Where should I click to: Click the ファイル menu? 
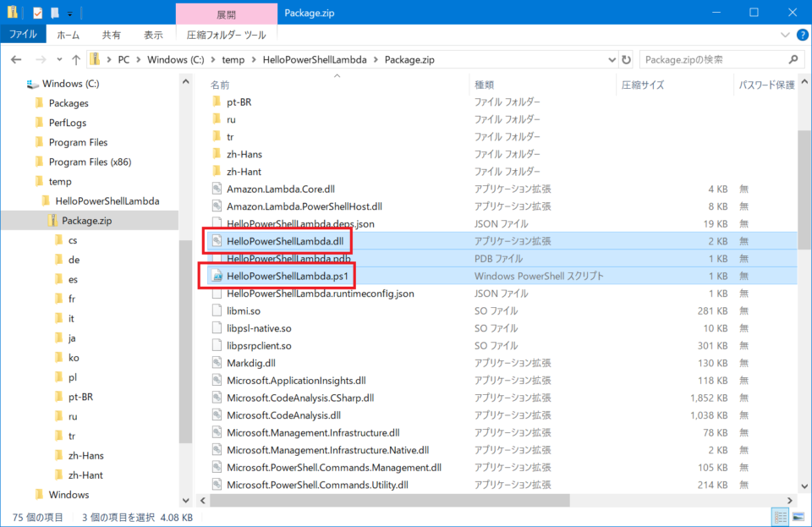pos(24,33)
